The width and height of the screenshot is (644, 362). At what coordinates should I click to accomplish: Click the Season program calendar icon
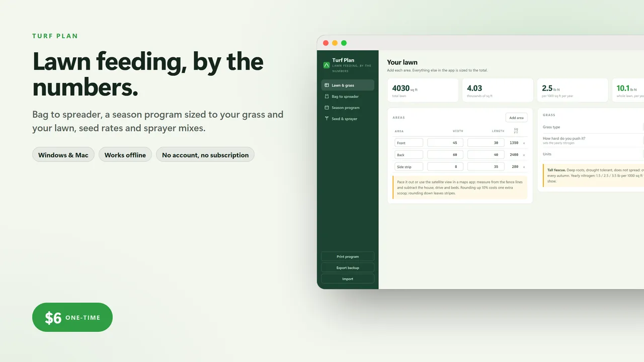[327, 108]
